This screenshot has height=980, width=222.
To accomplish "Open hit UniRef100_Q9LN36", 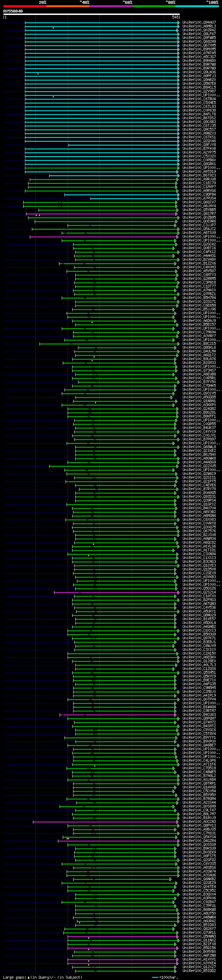I will pos(199,72).
